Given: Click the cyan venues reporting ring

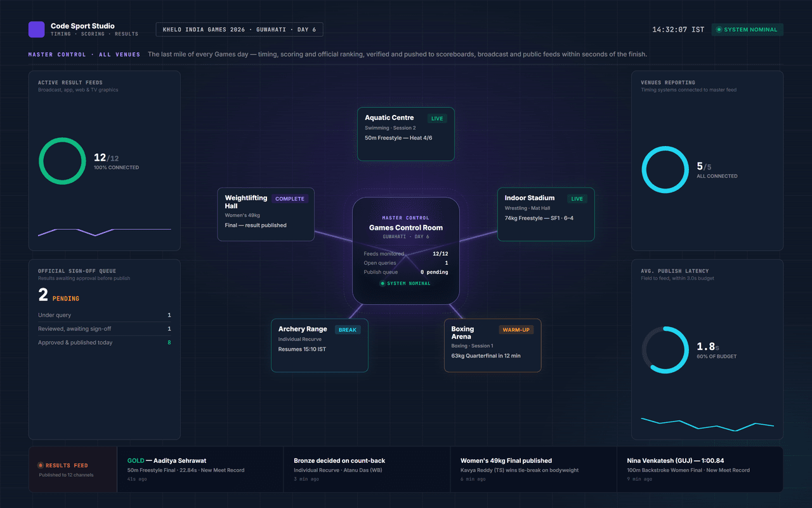Looking at the screenshot, I should pyautogui.click(x=665, y=170).
